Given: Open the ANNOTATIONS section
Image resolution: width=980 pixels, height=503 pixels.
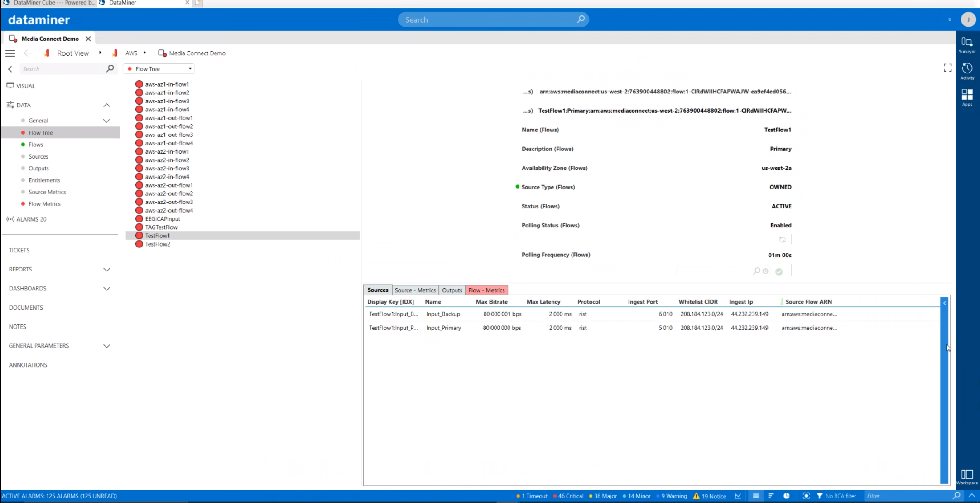Looking at the screenshot, I should [x=28, y=365].
